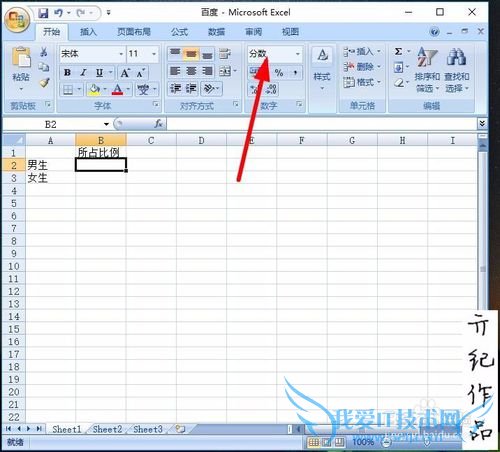The width and height of the screenshot is (500, 452).
Task: Open the font name dropdown
Action: (121, 54)
